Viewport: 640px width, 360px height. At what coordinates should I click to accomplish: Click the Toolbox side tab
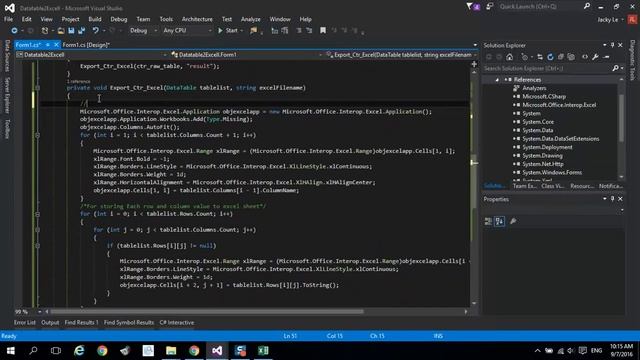pyautogui.click(x=7, y=129)
